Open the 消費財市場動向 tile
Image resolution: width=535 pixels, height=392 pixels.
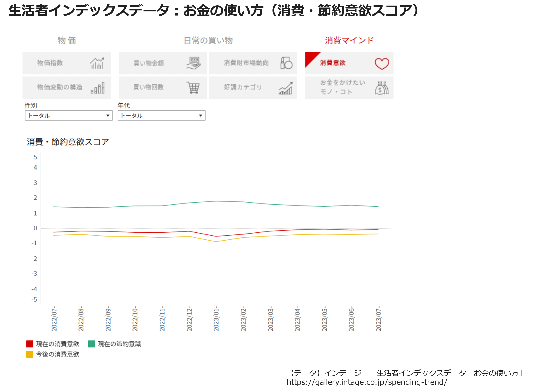coord(253,63)
